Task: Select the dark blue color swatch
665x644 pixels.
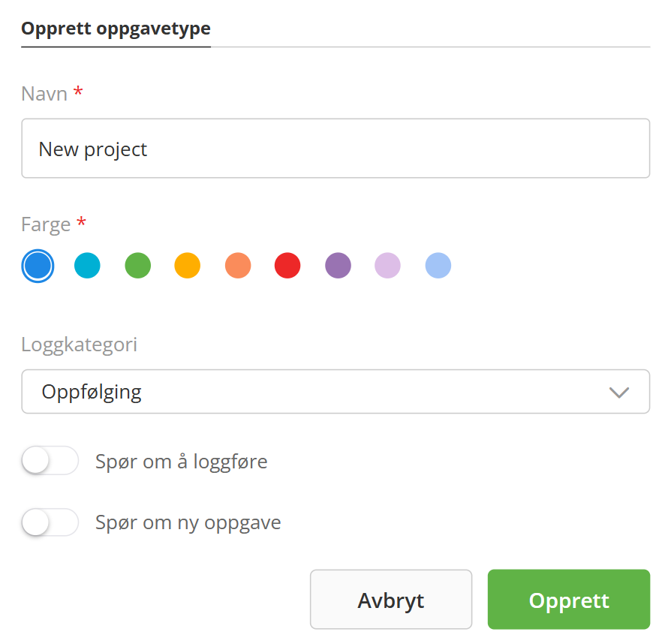Action: (38, 266)
